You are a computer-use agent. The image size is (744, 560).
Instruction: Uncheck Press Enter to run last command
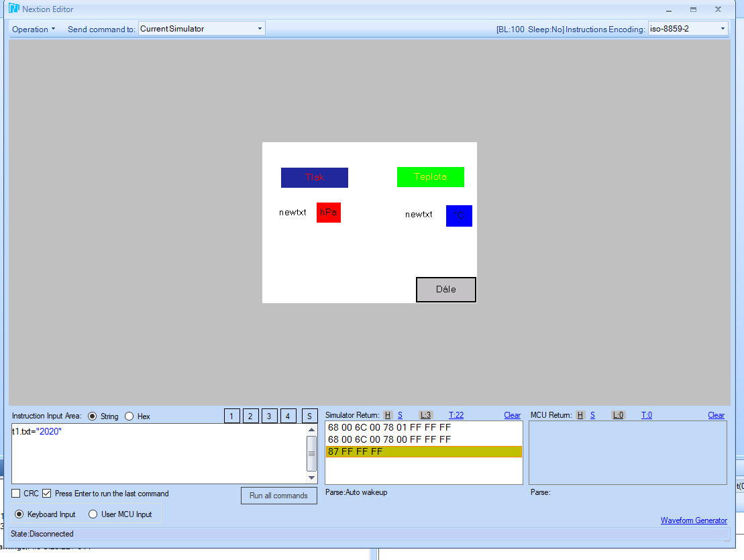(x=47, y=494)
